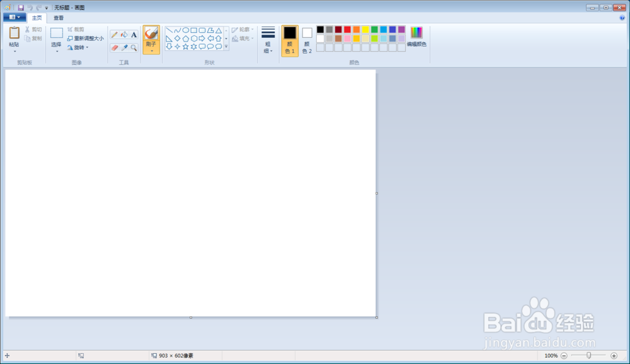630x364 pixels.
Task: Open 编辑颜色 edit colors dialog
Action: coord(416,37)
